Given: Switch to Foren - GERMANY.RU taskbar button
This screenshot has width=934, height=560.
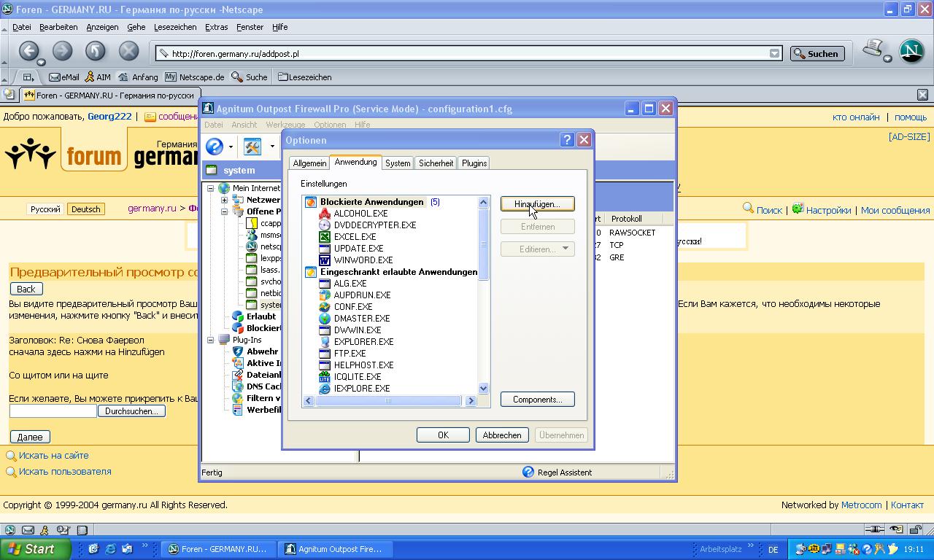Looking at the screenshot, I should 218,549.
